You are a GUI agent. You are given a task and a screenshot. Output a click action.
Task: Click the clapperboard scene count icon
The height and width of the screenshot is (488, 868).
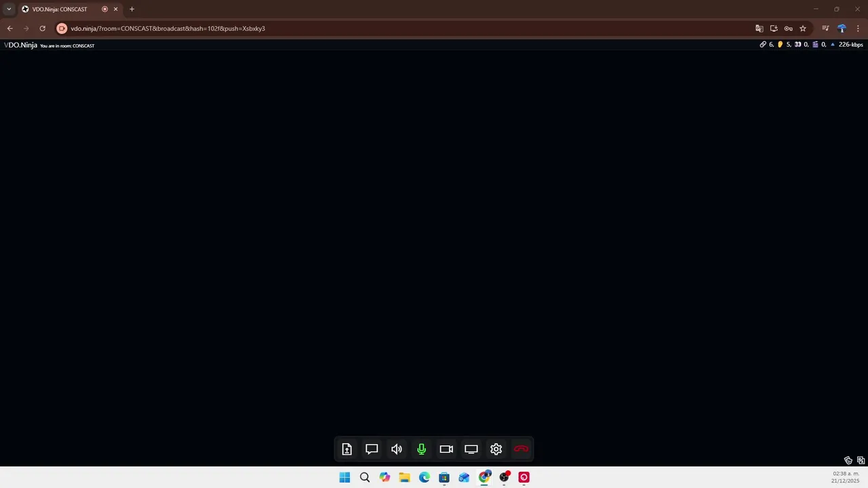(815, 45)
